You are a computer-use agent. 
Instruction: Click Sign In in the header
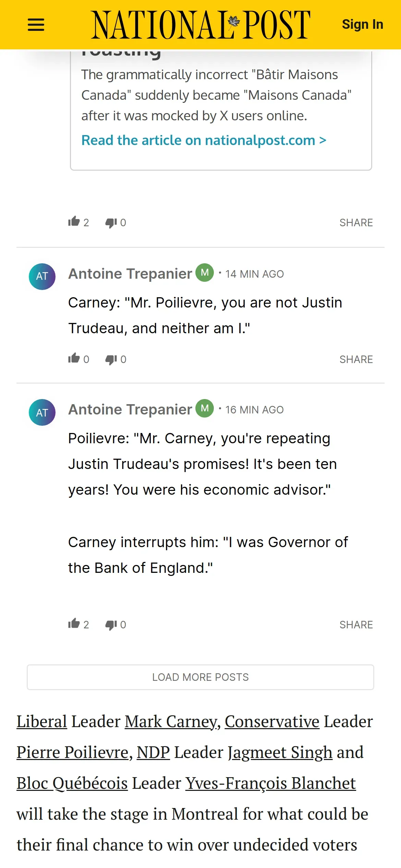tap(362, 24)
